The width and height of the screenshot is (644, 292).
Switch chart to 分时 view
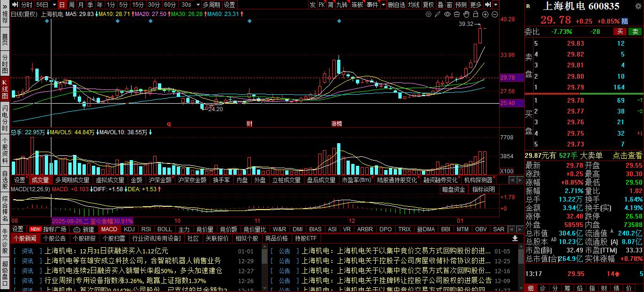[27, 5]
